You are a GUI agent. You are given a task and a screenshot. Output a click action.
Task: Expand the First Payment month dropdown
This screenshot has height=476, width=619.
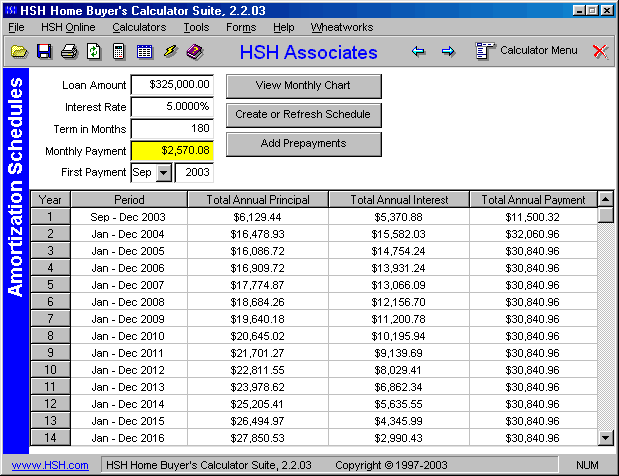163,172
